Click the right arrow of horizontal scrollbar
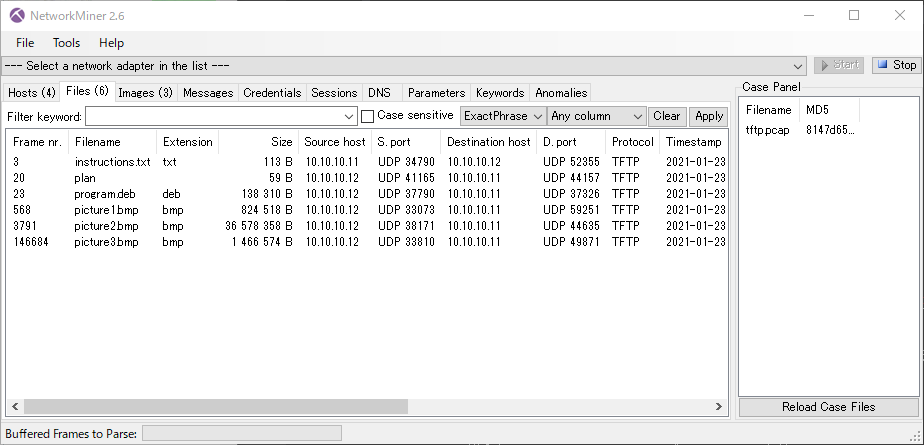This screenshot has height=445, width=924. (x=719, y=407)
